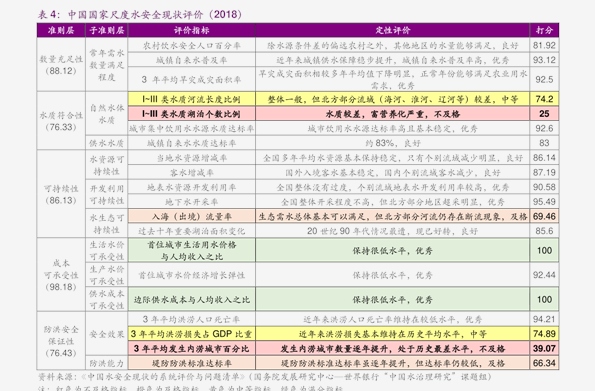Click the 开发利用可持续性 sub-criterion

[107, 194]
